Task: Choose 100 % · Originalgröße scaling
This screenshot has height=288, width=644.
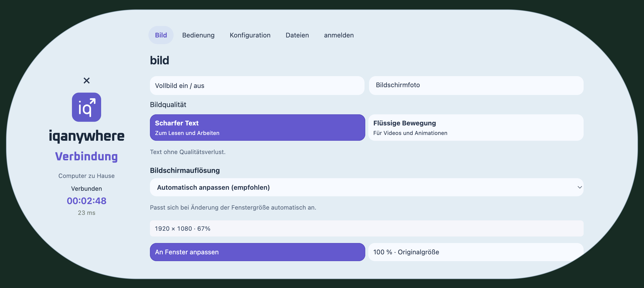Action: point(476,252)
